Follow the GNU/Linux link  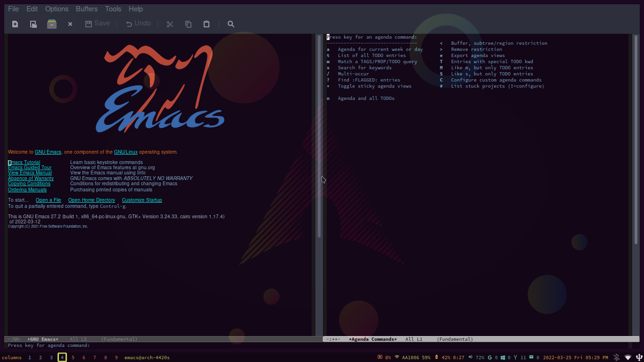[126, 152]
